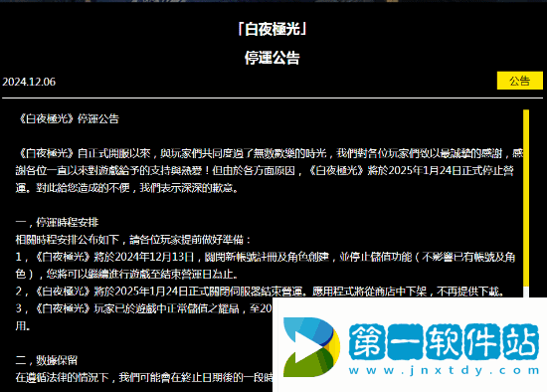This screenshot has height=392, width=547.
Task: Open the www.jnxtdy.com website link
Action: 444,370
